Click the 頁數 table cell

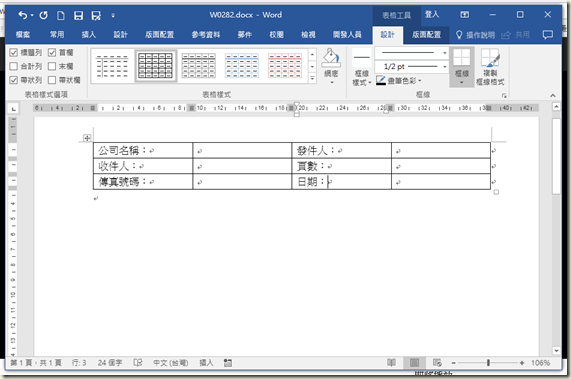pyautogui.click(x=341, y=166)
